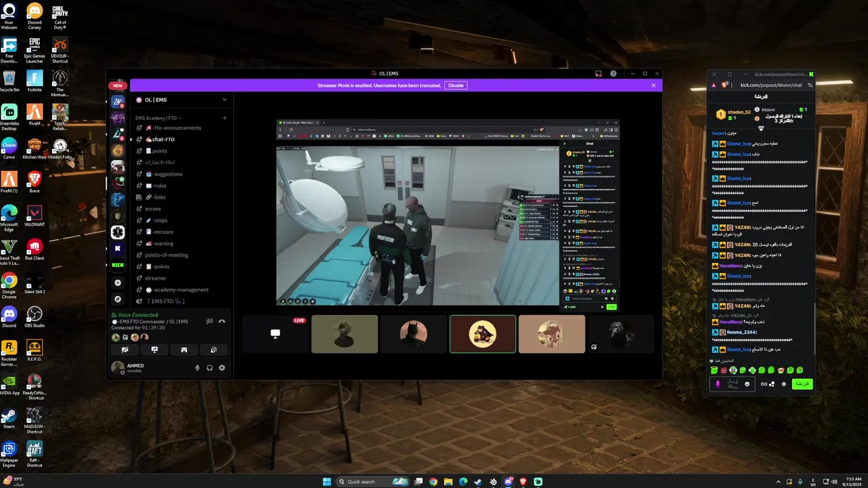Open the streamer channel
The image size is (868, 488).
(x=155, y=278)
